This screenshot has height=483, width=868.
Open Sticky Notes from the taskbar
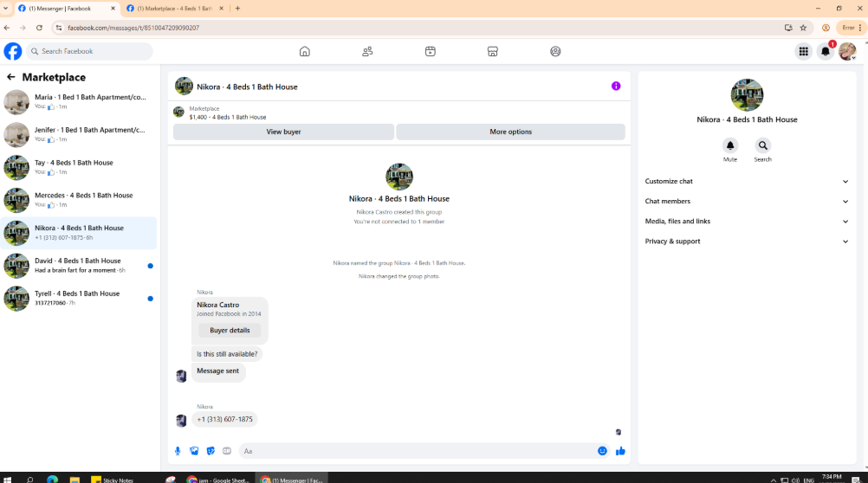pyautogui.click(x=113, y=480)
